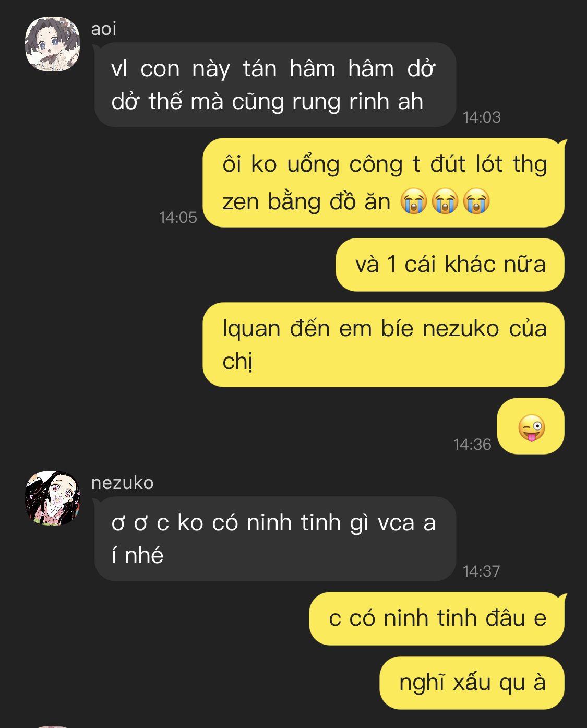This screenshot has height=728, width=587.
Task: Tap the 14:36 timestamp
Action: click(472, 445)
